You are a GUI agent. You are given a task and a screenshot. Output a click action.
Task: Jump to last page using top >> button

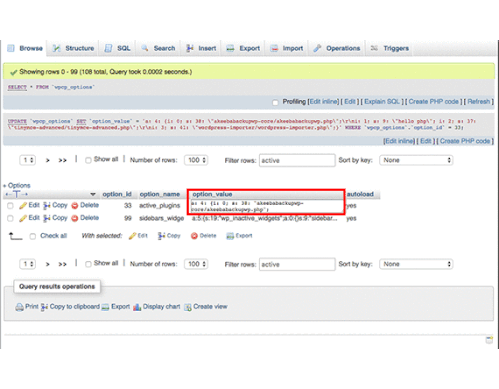(x=62, y=160)
